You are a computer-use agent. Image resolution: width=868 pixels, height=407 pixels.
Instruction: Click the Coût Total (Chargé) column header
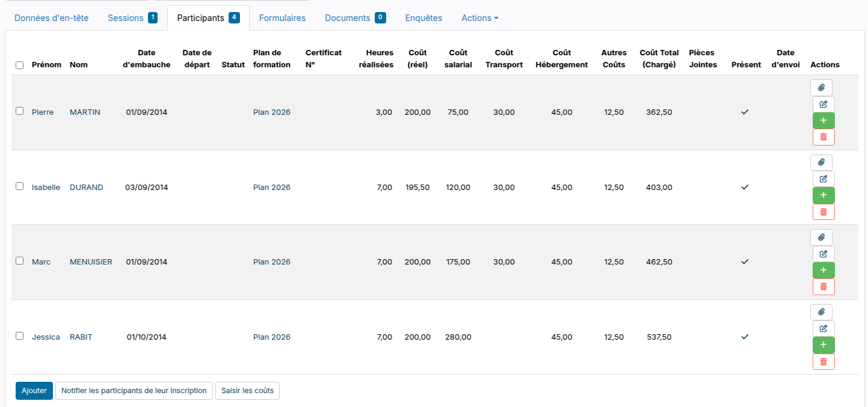[x=659, y=59]
